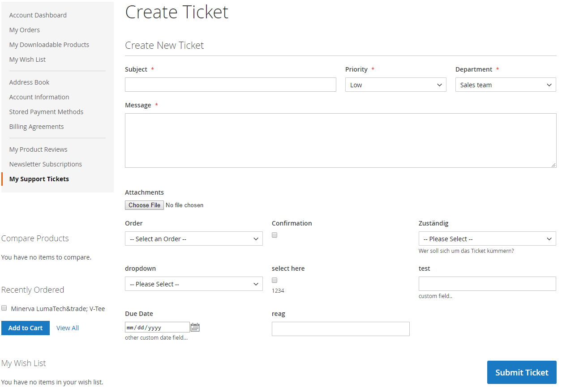Open My Downloadable Products

pos(49,45)
